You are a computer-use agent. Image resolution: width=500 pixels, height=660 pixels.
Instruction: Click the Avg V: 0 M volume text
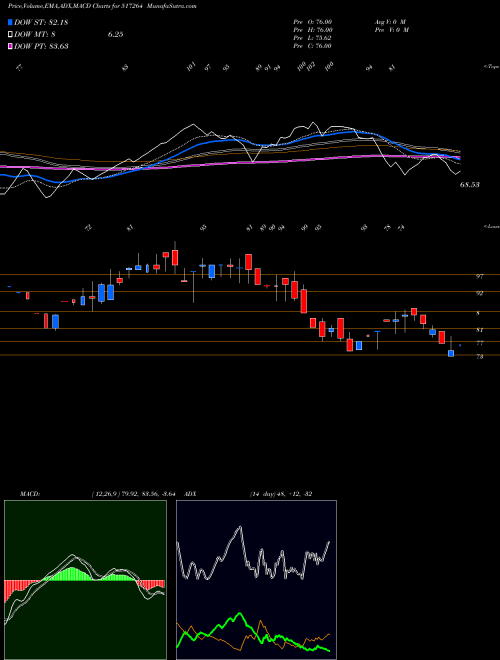(x=391, y=22)
